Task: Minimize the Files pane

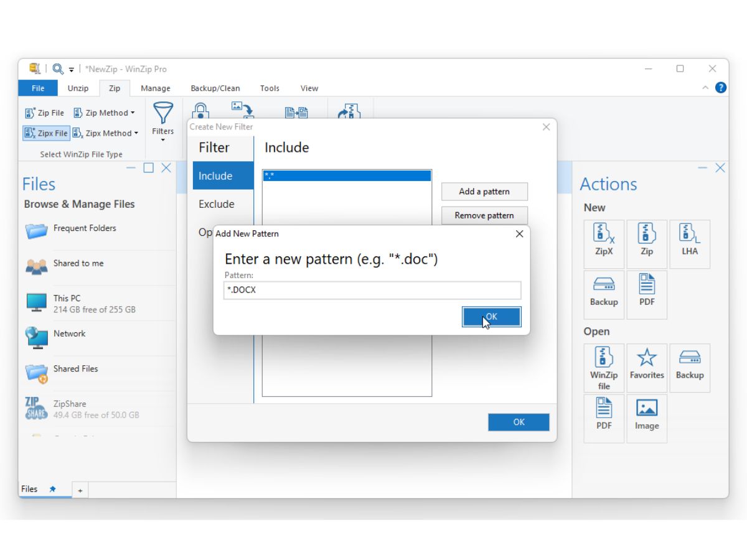Action: [131, 168]
